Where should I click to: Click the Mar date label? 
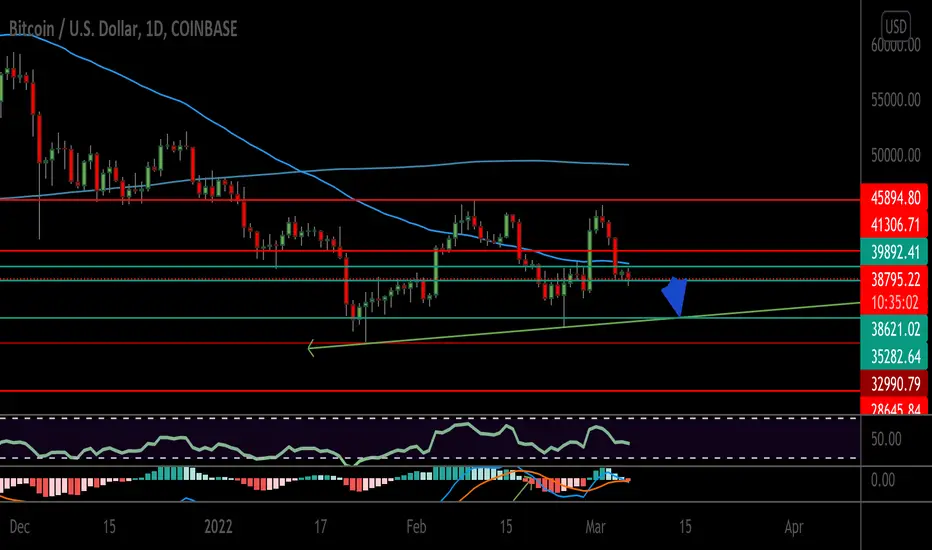(x=596, y=527)
